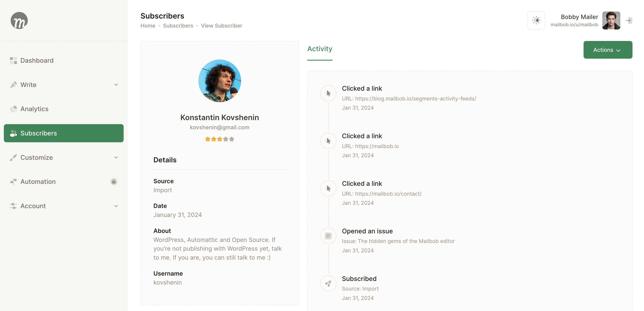Open the Actions dropdown button

pyautogui.click(x=607, y=50)
